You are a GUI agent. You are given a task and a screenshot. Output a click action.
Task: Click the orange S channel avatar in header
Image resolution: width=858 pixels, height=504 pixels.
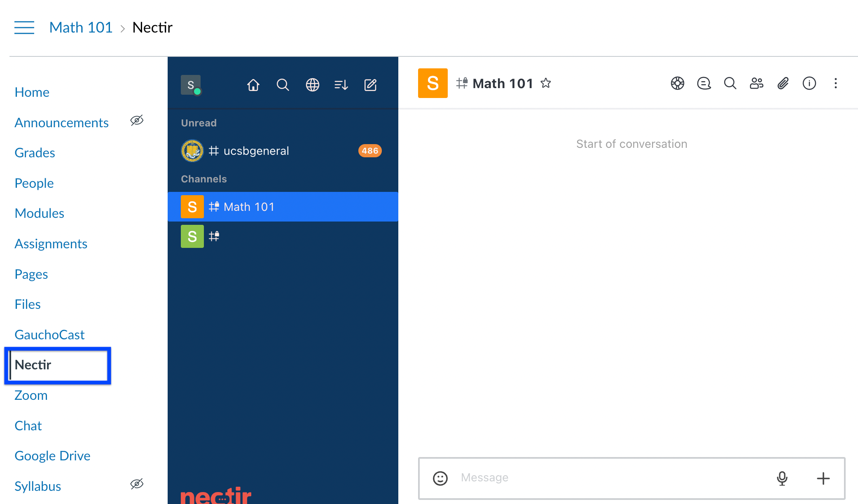click(433, 83)
